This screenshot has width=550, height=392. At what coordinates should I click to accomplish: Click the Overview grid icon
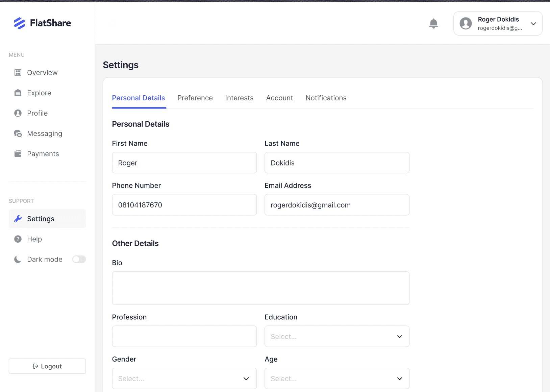[18, 73]
